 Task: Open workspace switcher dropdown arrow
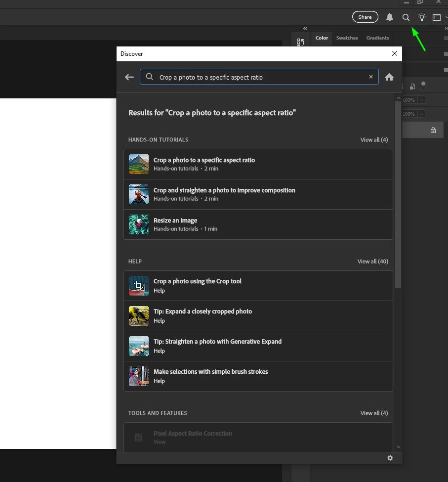(x=446, y=17)
